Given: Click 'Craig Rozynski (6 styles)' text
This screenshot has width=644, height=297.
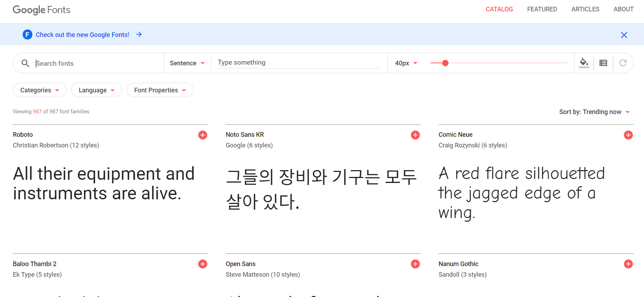Looking at the screenshot, I should pyautogui.click(x=473, y=145).
